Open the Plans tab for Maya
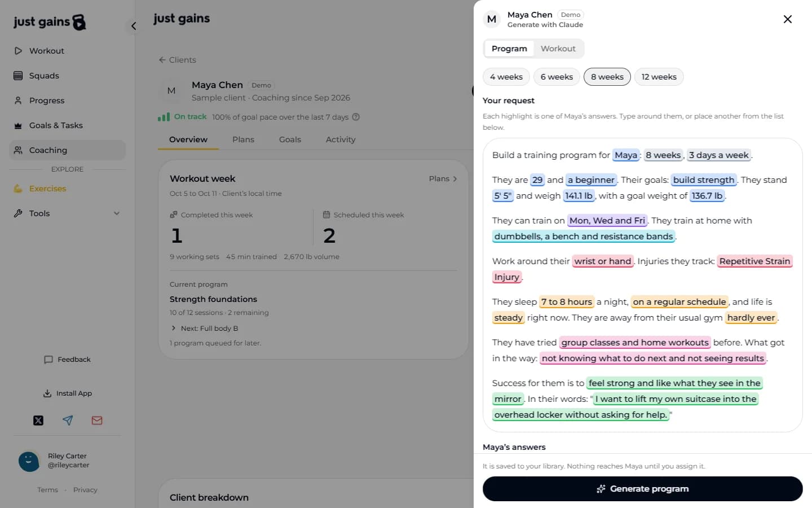812x508 pixels. [x=243, y=139]
